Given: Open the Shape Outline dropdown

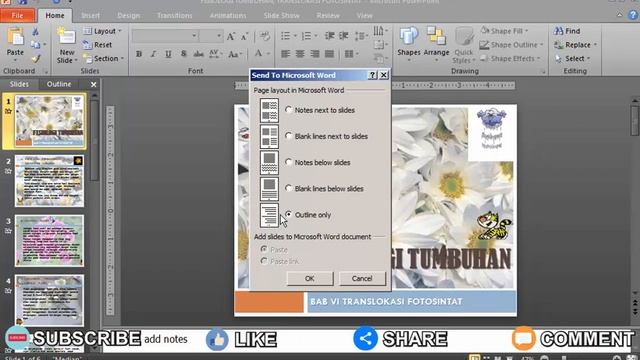Looking at the screenshot, I should pos(512,44).
